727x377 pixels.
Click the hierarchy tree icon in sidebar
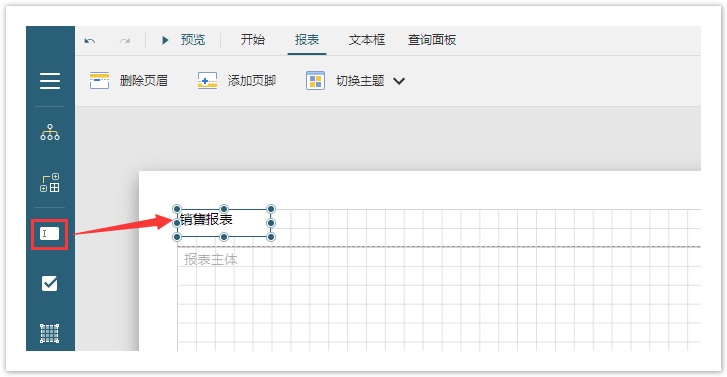coord(50,132)
